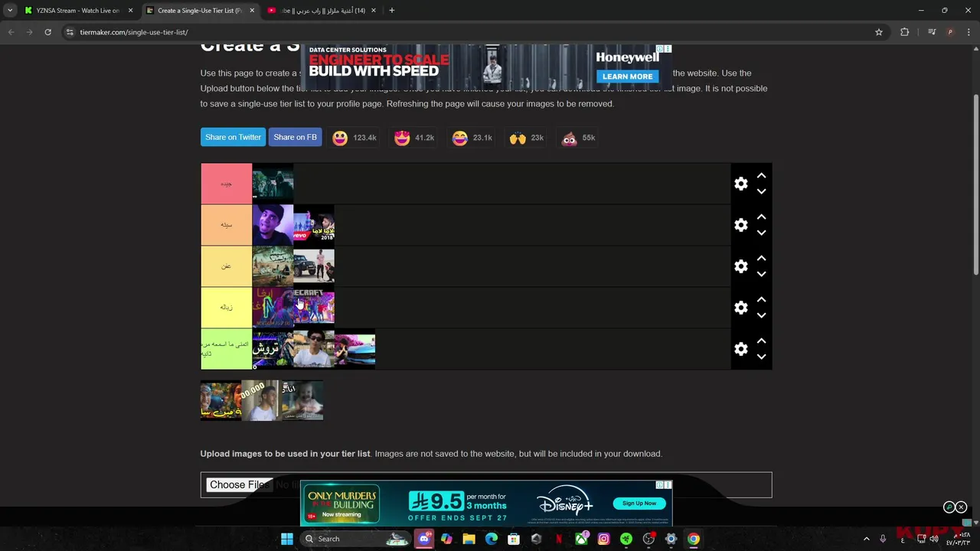Open Microsoft Edge from the taskbar
Image resolution: width=980 pixels, height=551 pixels.
pos(492,539)
